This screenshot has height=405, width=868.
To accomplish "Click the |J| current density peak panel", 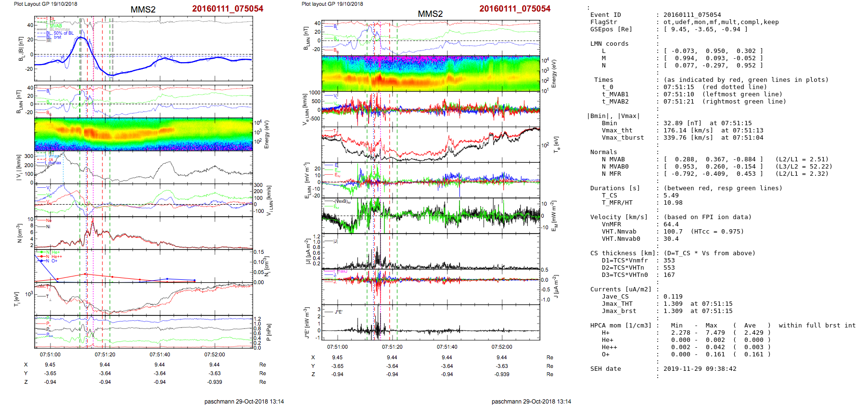I will tap(431, 251).
